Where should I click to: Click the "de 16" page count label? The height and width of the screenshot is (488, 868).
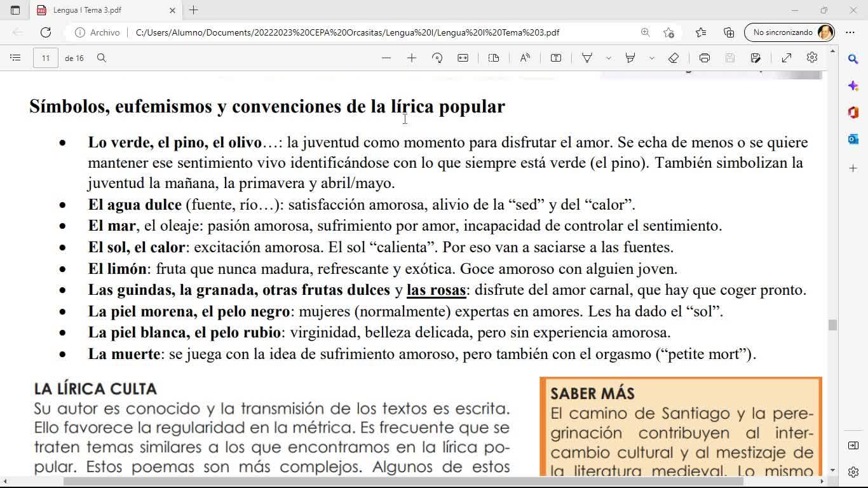[x=74, y=58]
